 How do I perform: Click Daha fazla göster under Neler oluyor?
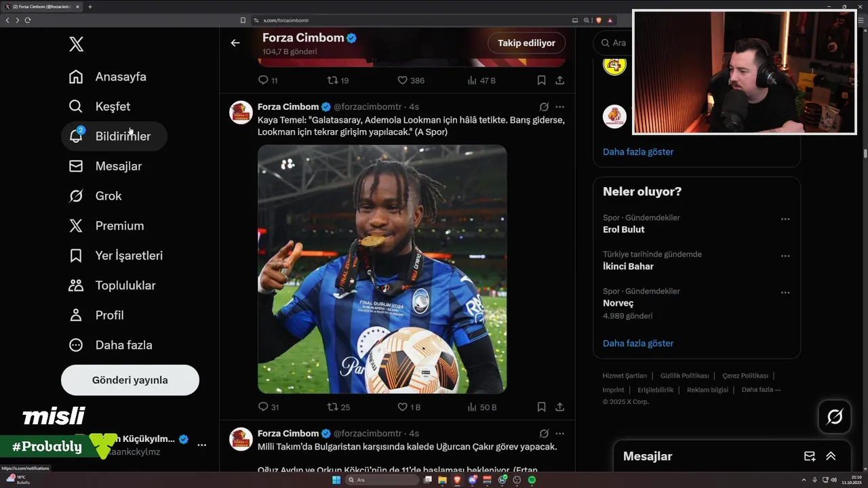point(638,343)
